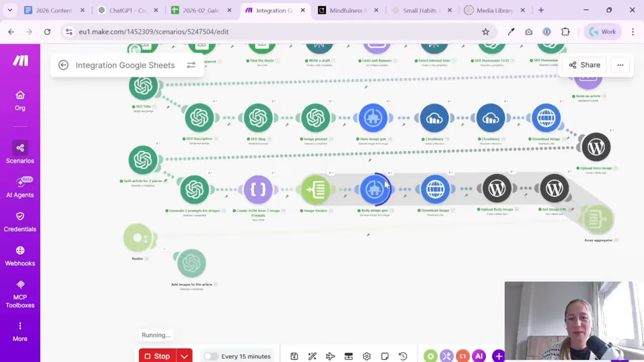Viewport: 644px width, 362px height.
Task: Click the Get Image URL WordPress module
Action: tap(554, 189)
